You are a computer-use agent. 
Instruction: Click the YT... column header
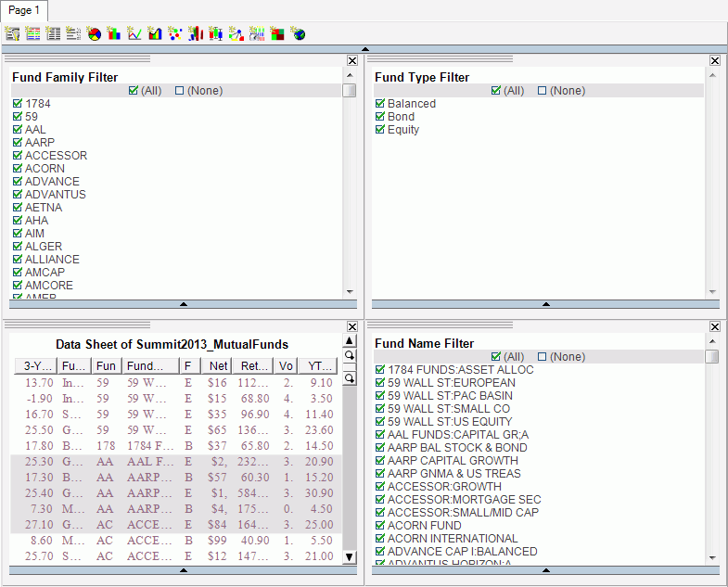pyautogui.click(x=318, y=366)
